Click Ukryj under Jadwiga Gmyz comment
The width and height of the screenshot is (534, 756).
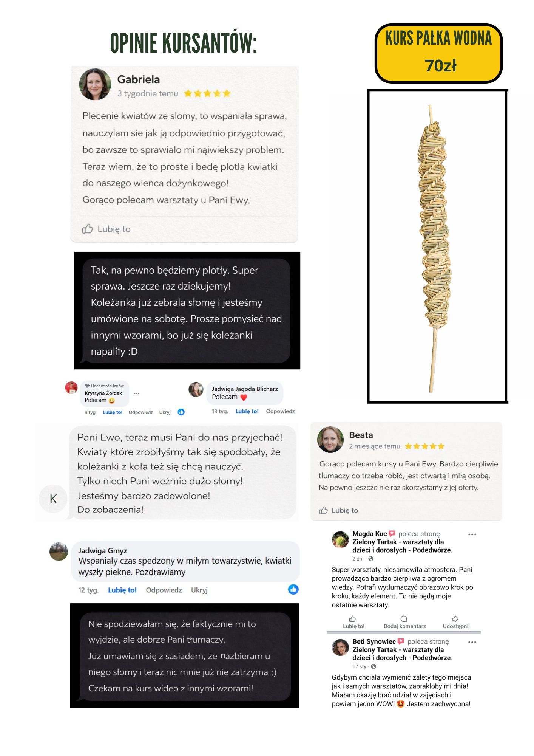[199, 590]
